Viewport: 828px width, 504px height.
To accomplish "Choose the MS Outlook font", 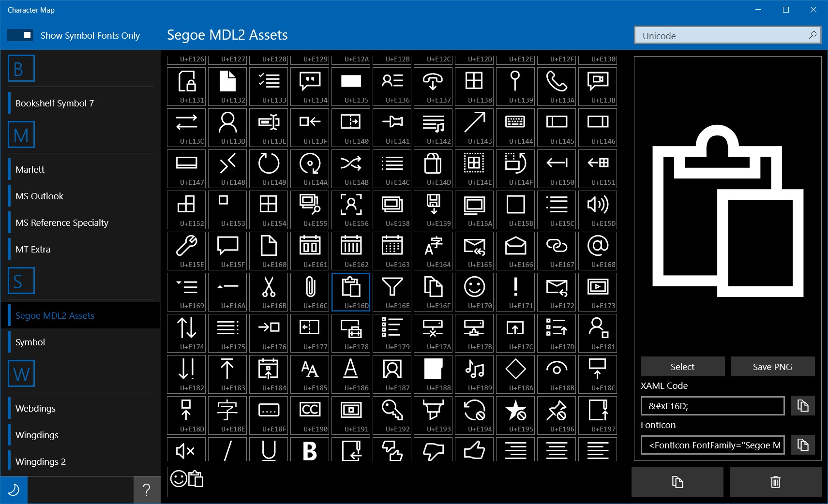I will tap(81, 196).
